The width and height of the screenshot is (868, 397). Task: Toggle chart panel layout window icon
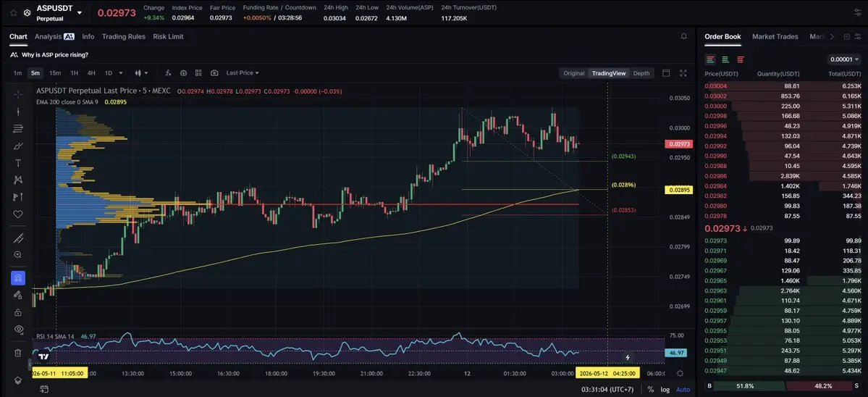tap(666, 73)
